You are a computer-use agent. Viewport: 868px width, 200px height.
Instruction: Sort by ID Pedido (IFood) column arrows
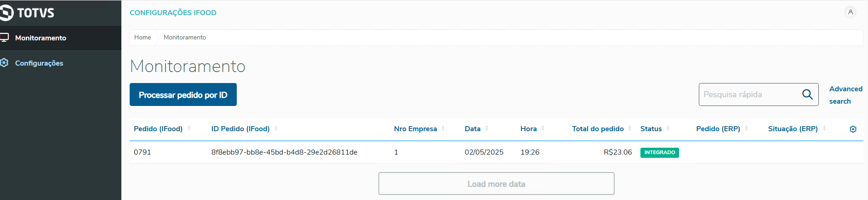[x=276, y=128]
